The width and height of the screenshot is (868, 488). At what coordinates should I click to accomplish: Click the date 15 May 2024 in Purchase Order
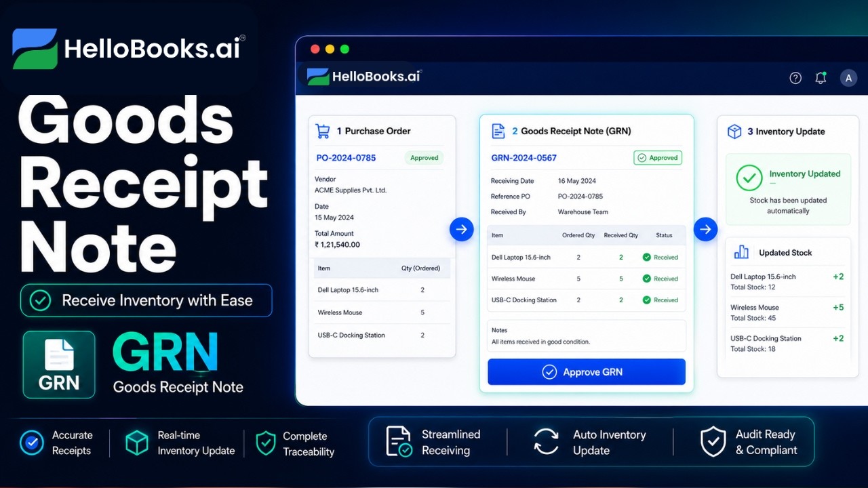click(x=334, y=218)
